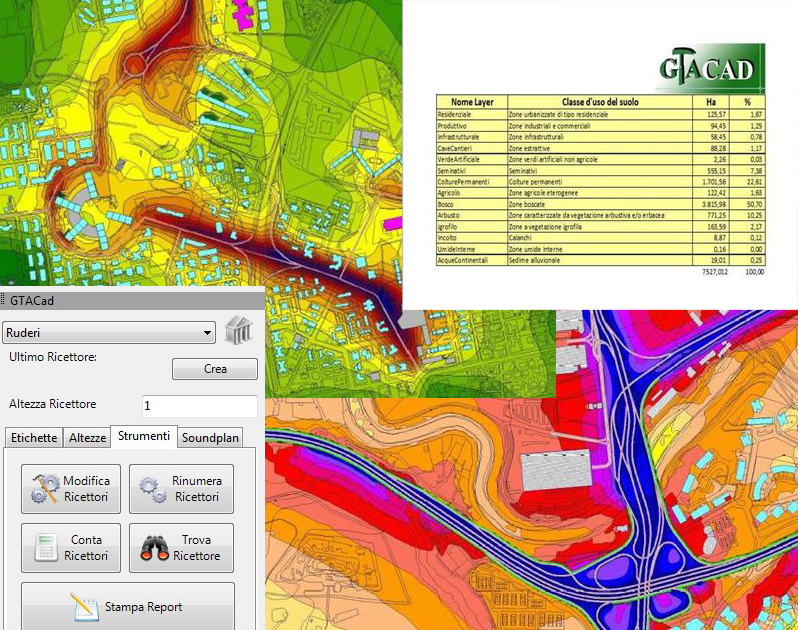Click the Rinumera Ricettori gears button
Image resolution: width=798 pixels, height=630 pixels.
pos(181,489)
